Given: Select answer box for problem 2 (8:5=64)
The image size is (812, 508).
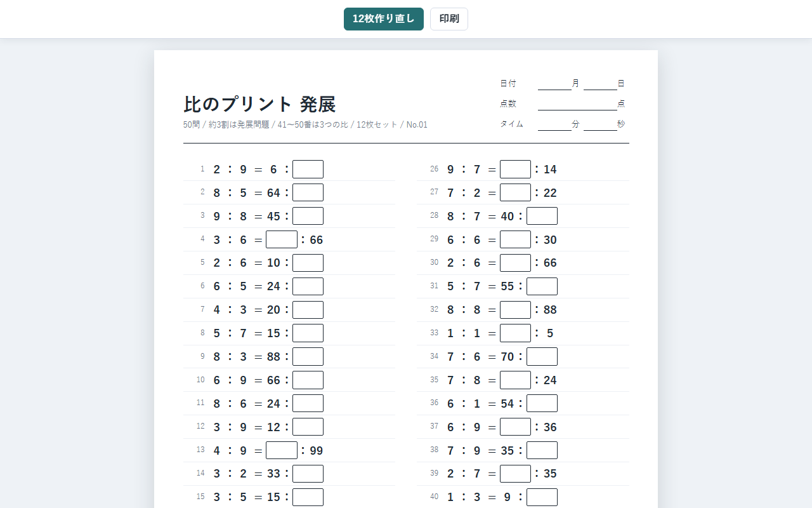Looking at the screenshot, I should pos(308,192).
